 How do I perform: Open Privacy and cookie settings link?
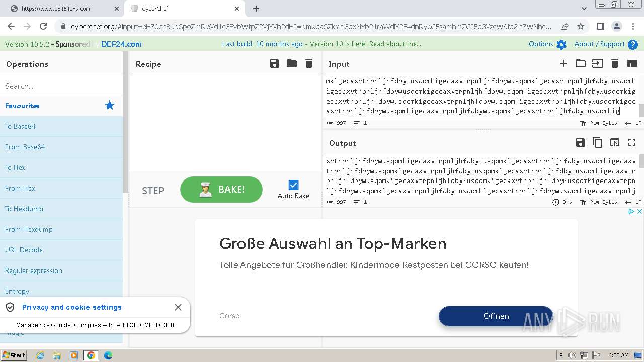tap(72, 307)
